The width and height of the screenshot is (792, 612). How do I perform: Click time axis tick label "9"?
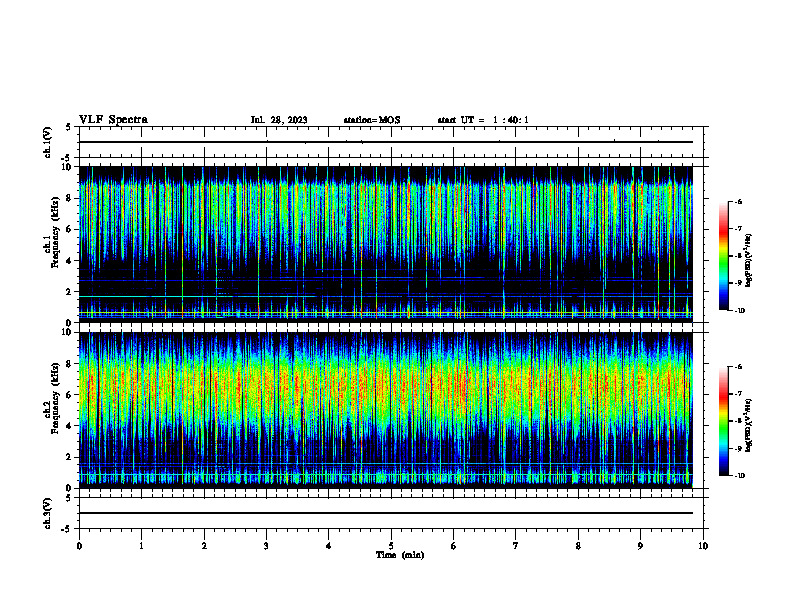coord(640,546)
